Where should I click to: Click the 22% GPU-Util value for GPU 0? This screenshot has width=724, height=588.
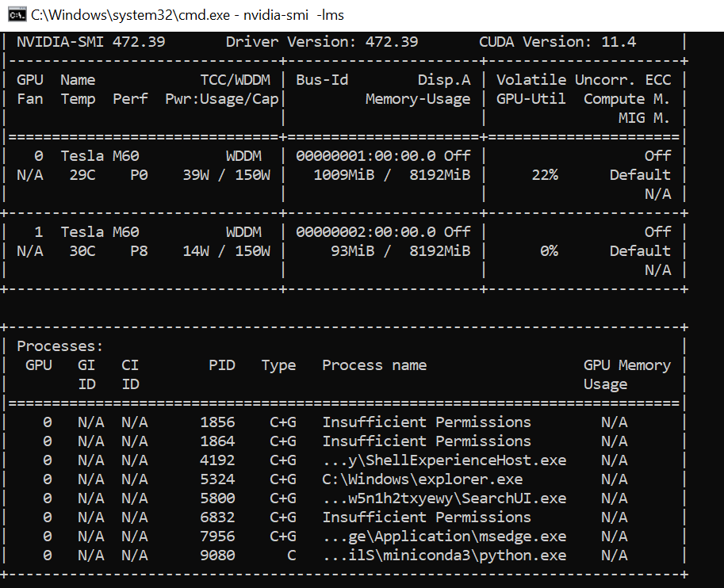(x=545, y=174)
